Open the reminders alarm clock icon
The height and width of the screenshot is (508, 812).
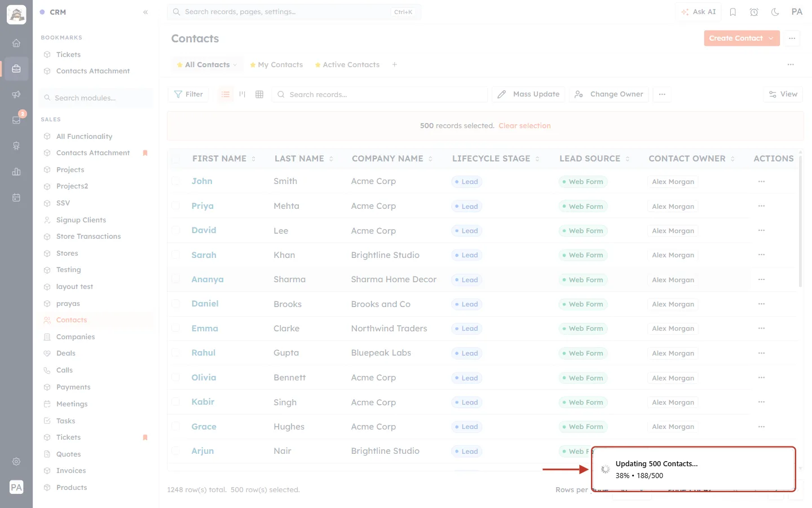click(x=754, y=12)
